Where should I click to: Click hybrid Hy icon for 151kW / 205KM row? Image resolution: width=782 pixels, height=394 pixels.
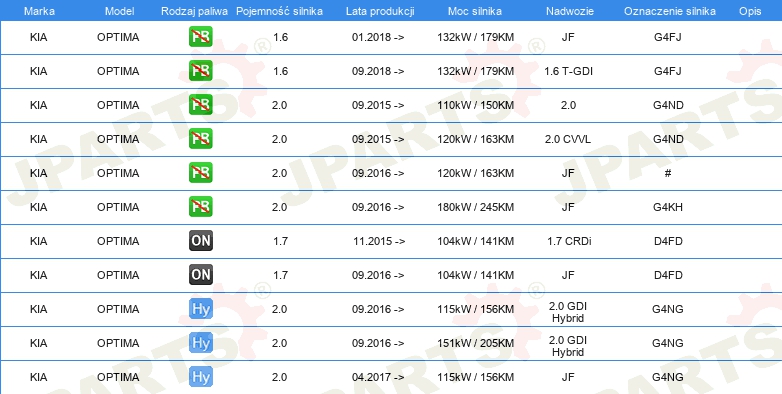[x=200, y=343]
